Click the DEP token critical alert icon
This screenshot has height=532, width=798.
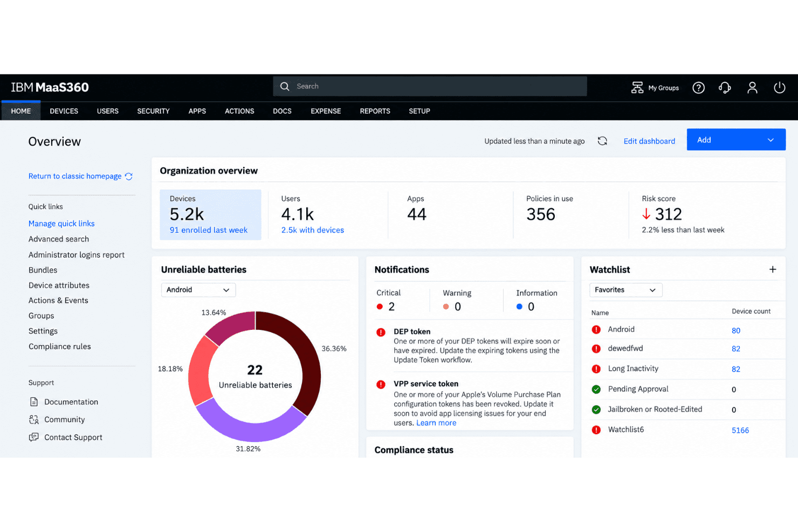381,332
